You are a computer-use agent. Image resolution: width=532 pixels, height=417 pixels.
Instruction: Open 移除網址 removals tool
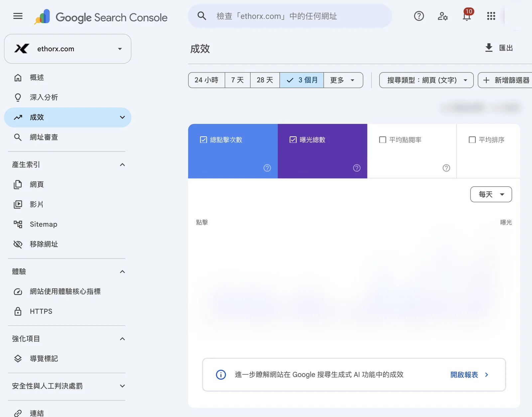tap(67, 244)
